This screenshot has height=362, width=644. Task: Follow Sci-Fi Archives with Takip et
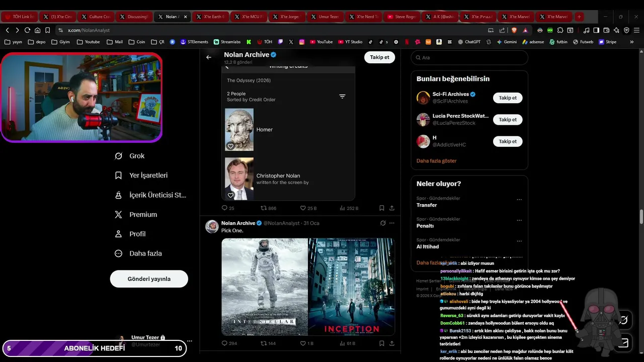pyautogui.click(x=508, y=98)
